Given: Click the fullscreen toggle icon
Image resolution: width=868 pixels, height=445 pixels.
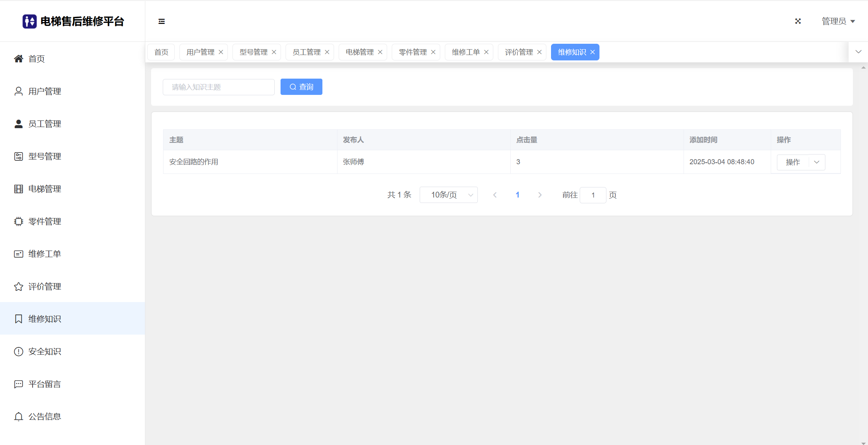Looking at the screenshot, I should click(798, 21).
